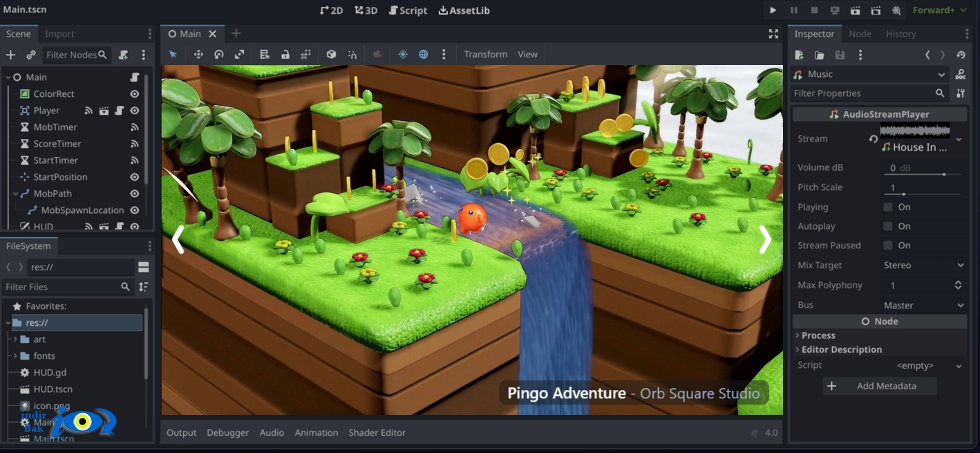Toggle visibility of MobPath node

pyautogui.click(x=135, y=194)
